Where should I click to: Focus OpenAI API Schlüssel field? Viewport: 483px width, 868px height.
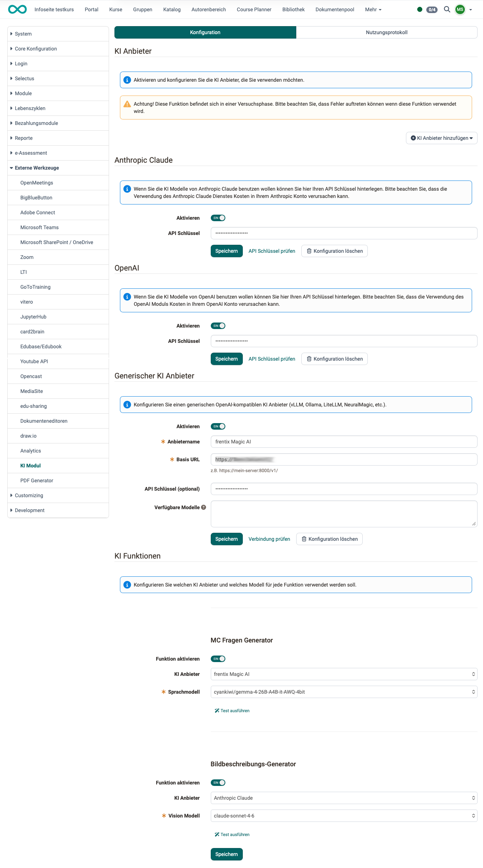pyautogui.click(x=344, y=341)
